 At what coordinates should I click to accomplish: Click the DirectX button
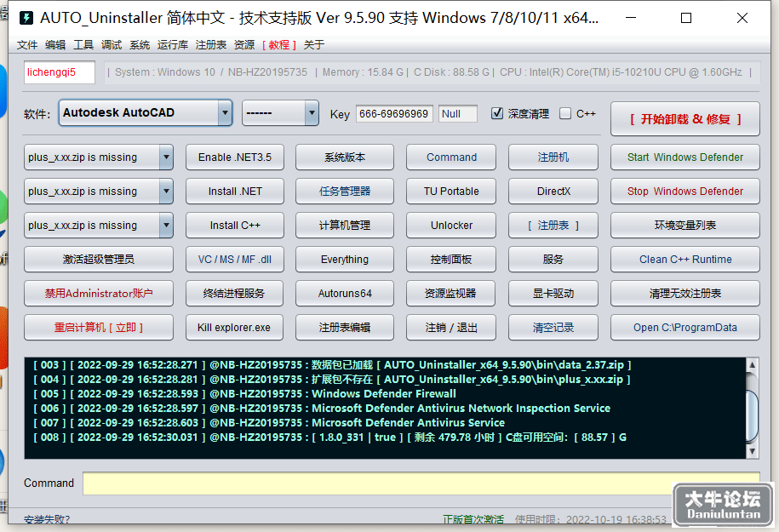click(553, 192)
